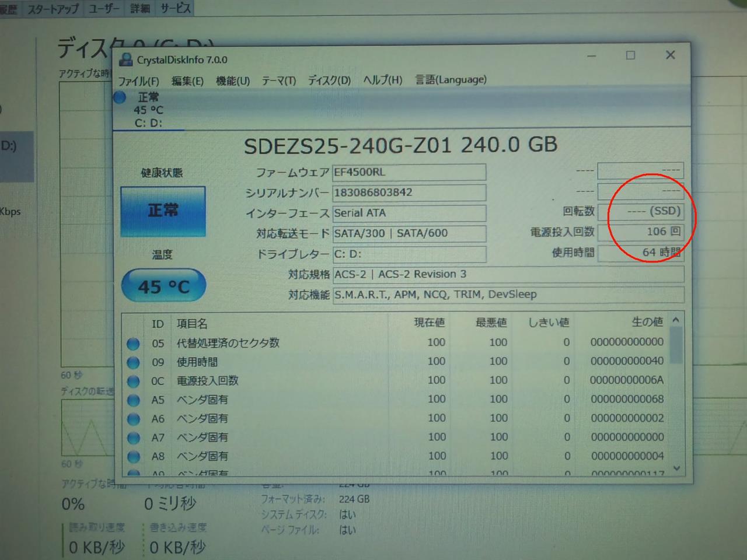Click the transfer mode field SATA/300 | SATA/600
Image resolution: width=747 pixels, height=560 pixels.
(409, 233)
